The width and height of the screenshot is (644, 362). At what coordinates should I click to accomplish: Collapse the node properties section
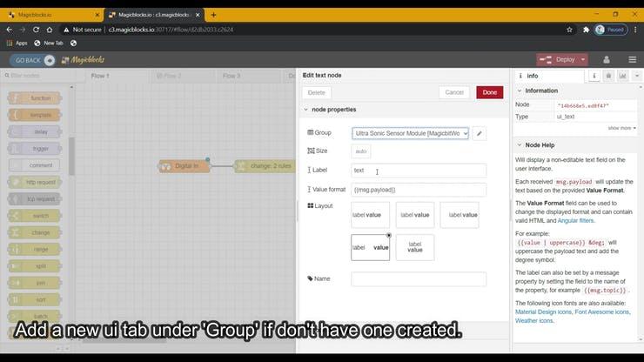pyautogui.click(x=306, y=110)
